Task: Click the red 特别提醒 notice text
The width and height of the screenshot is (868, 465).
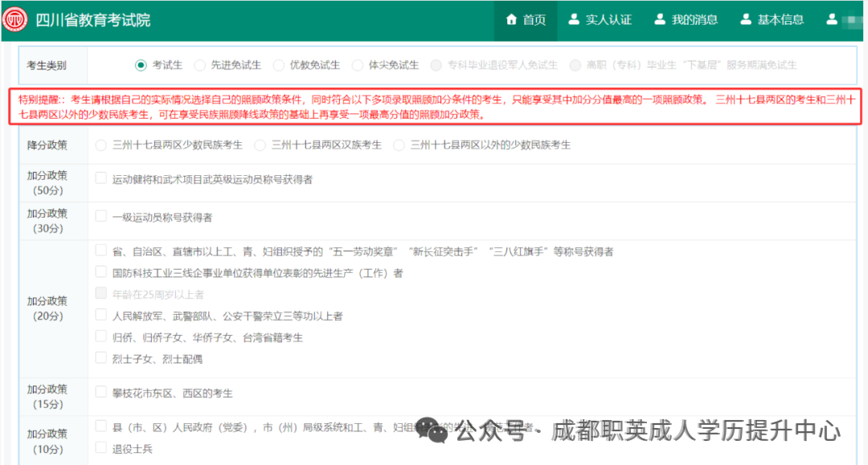Action: [436, 108]
